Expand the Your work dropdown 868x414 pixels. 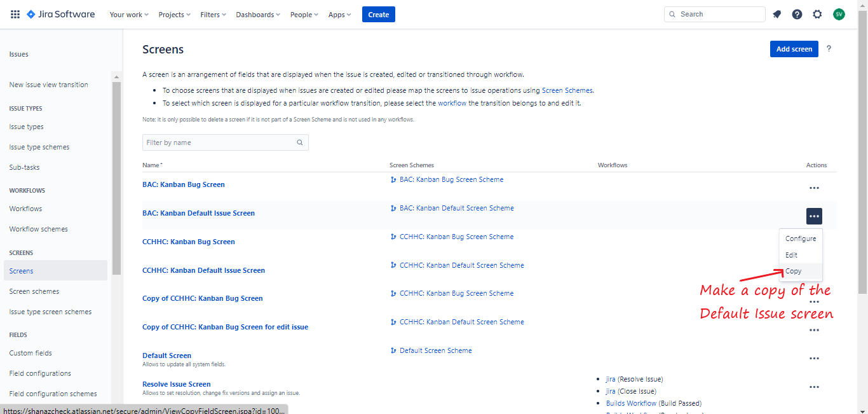pos(129,15)
